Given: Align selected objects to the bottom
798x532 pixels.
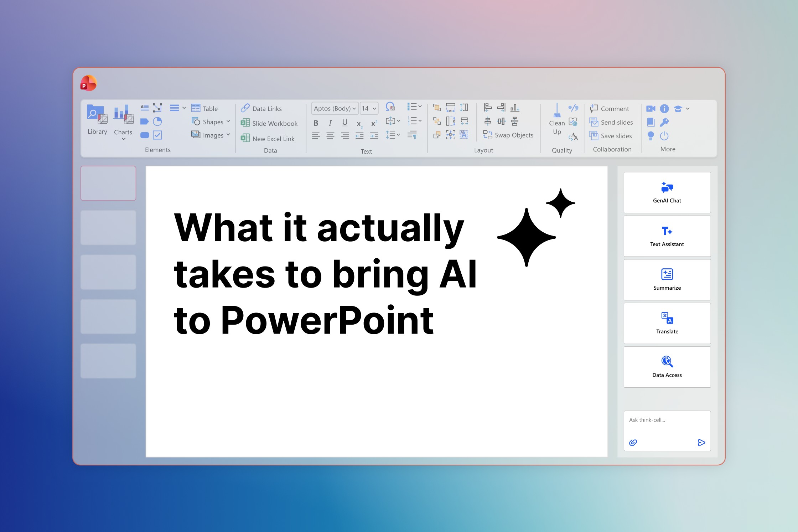Looking at the screenshot, I should [515, 107].
